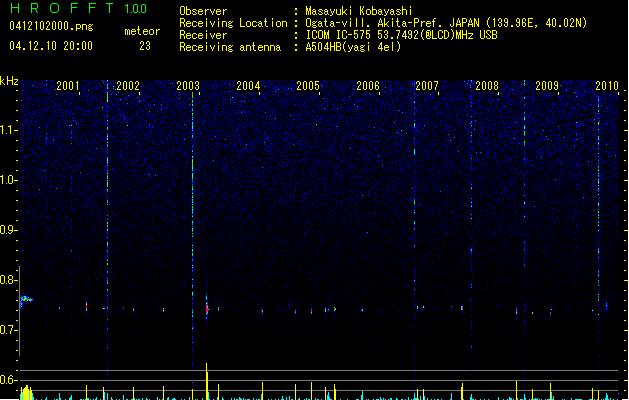Click the 2001 time marker
The height and width of the screenshot is (400, 629).
coord(68,85)
